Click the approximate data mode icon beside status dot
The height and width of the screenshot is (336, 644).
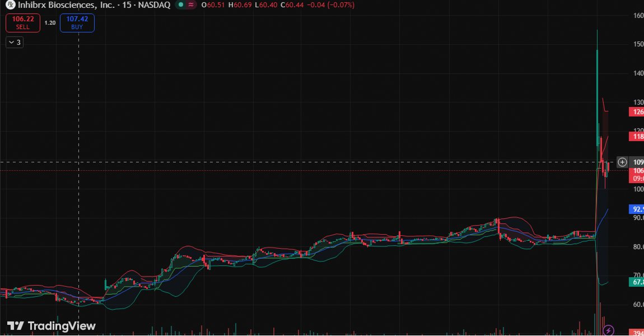191,5
